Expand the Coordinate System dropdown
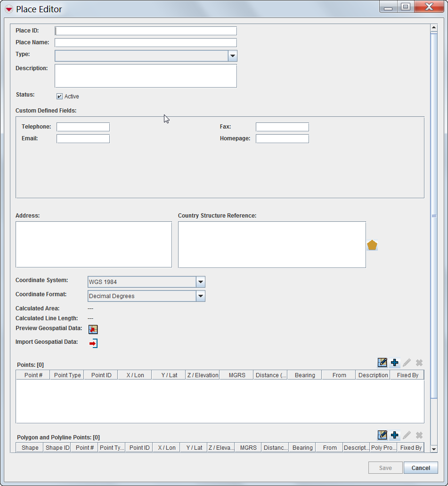Screen dimensions: 448x486 point(201,282)
